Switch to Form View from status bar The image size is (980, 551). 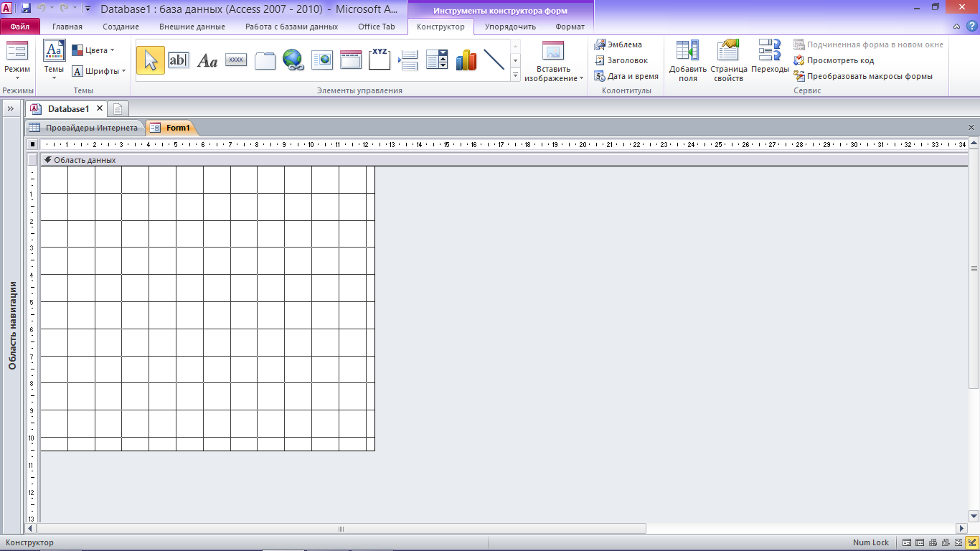908,542
